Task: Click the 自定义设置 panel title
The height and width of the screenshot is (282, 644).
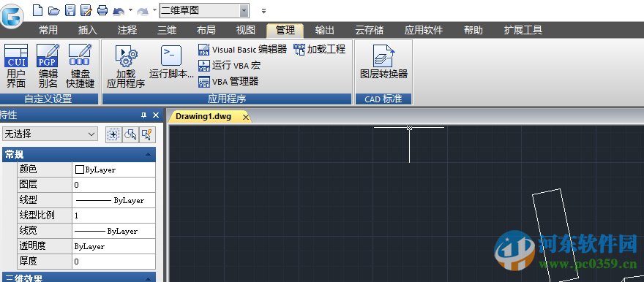Action: click(x=49, y=99)
